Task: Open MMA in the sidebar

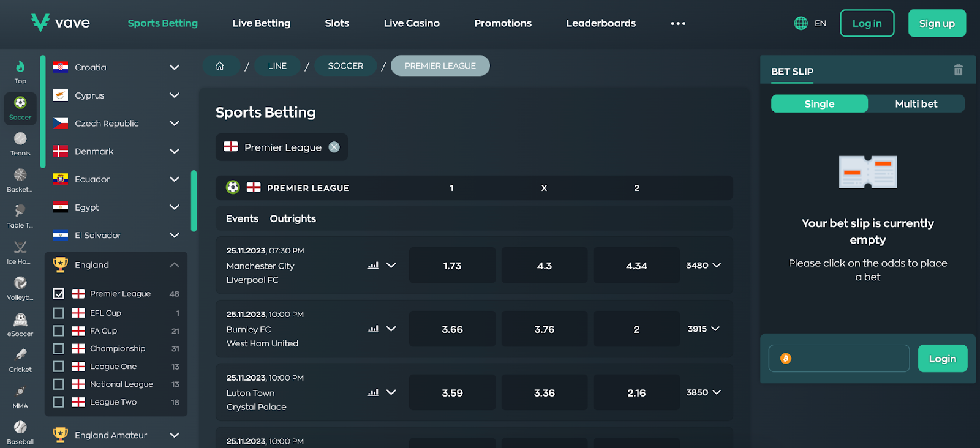Action: [20, 397]
